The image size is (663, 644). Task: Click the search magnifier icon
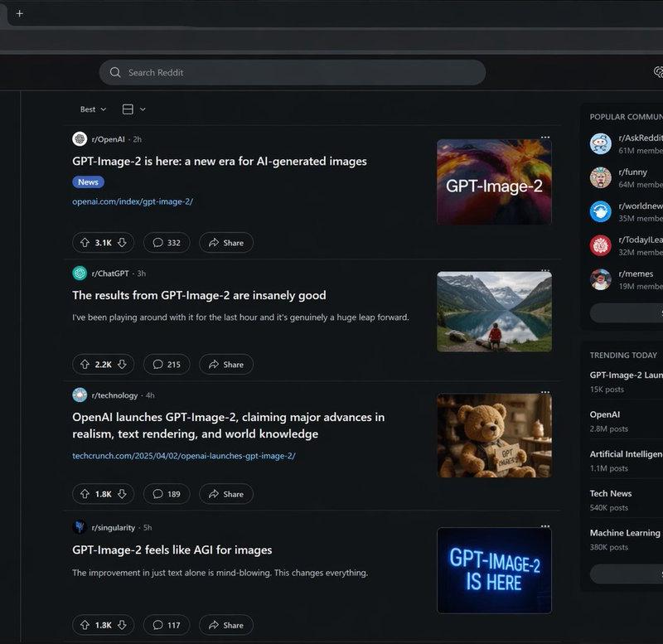coord(115,72)
